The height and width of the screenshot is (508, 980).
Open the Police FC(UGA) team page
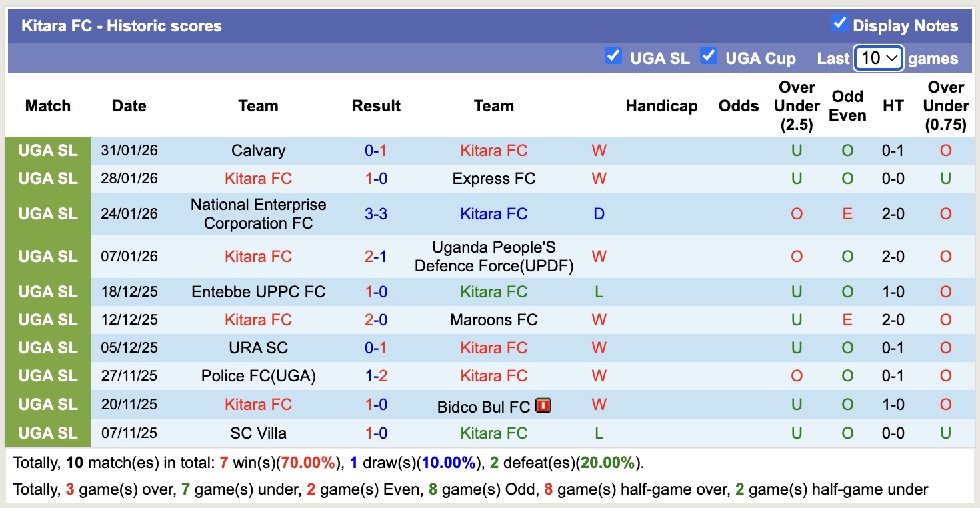pyautogui.click(x=258, y=376)
